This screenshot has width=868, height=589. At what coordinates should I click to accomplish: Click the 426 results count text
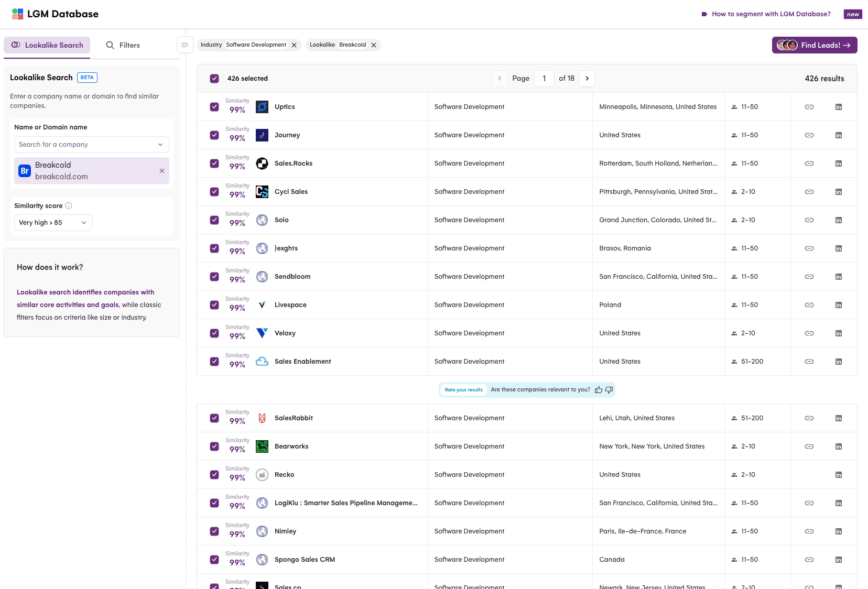tap(824, 79)
